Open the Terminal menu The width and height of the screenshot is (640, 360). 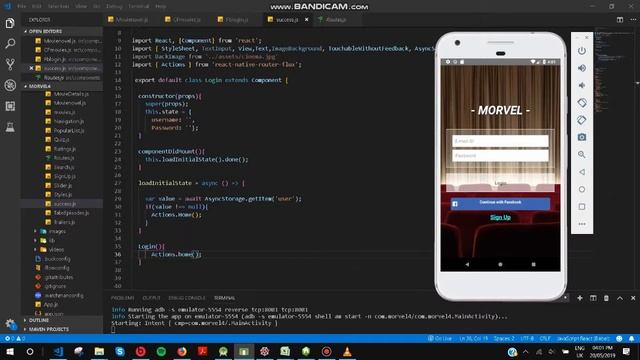139,6
